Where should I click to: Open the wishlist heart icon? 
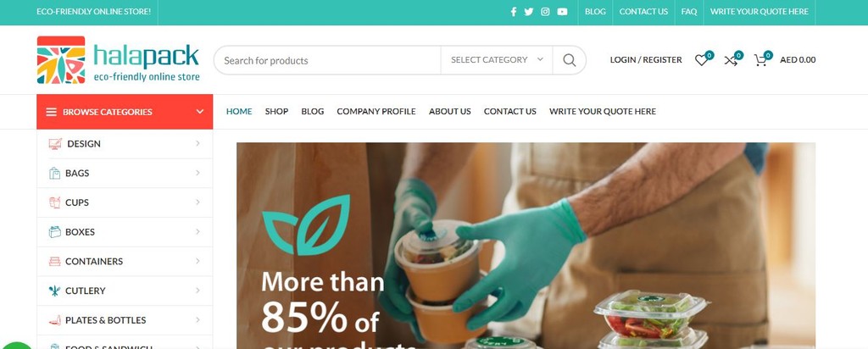[x=703, y=60]
